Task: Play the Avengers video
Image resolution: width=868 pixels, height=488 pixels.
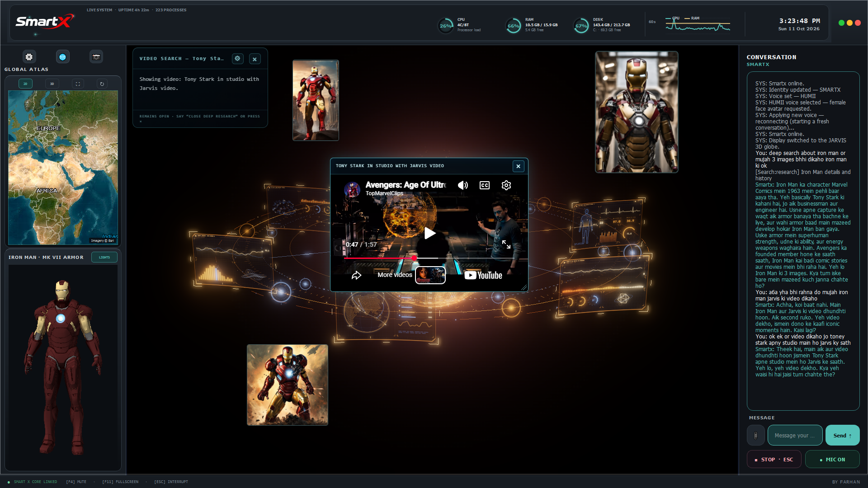Action: [429, 233]
